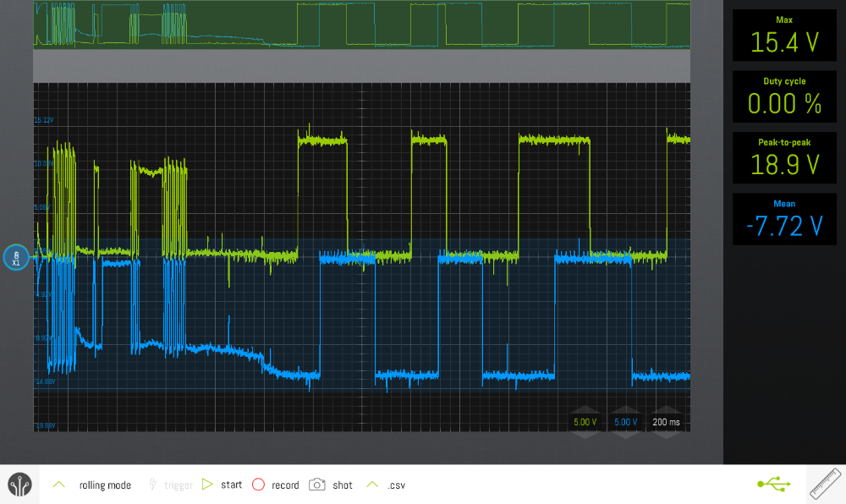The image size is (846, 504).
Task: Expand the rolling mode arrow
Action: (x=59, y=484)
